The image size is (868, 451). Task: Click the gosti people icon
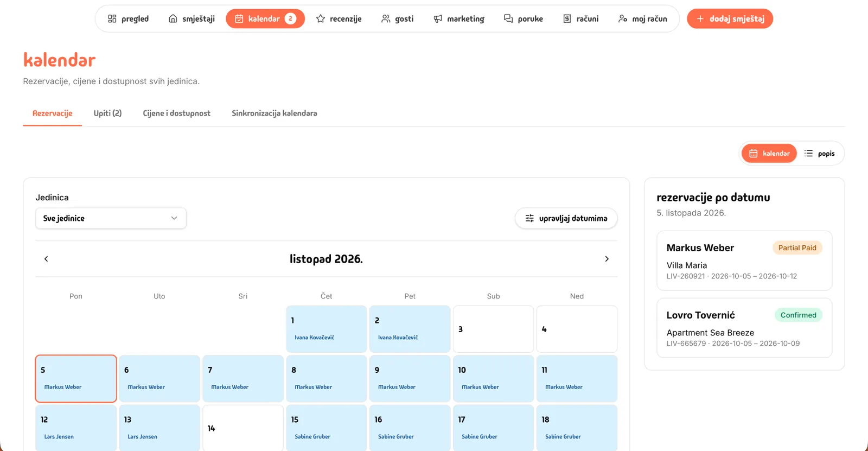[x=386, y=18]
